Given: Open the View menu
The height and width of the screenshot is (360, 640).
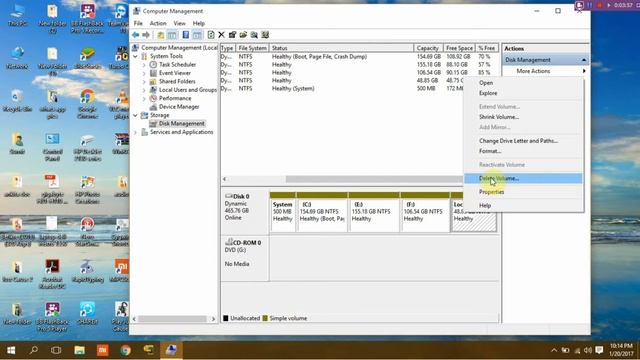Looking at the screenshot, I should (x=179, y=23).
